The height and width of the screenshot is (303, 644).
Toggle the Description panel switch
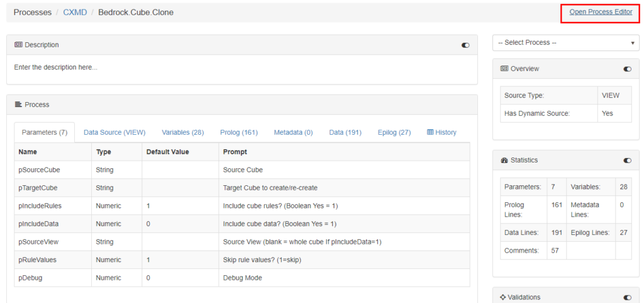tap(465, 45)
